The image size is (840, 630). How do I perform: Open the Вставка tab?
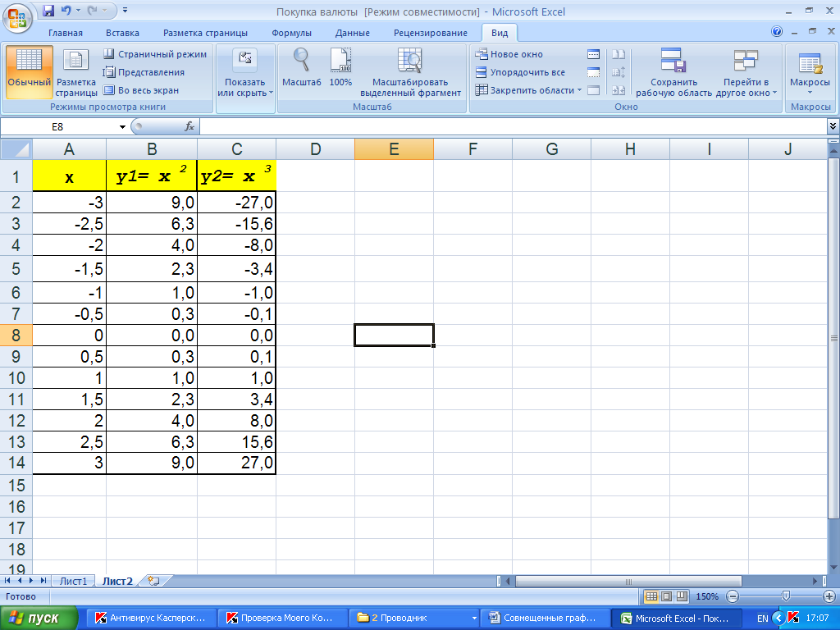click(122, 33)
